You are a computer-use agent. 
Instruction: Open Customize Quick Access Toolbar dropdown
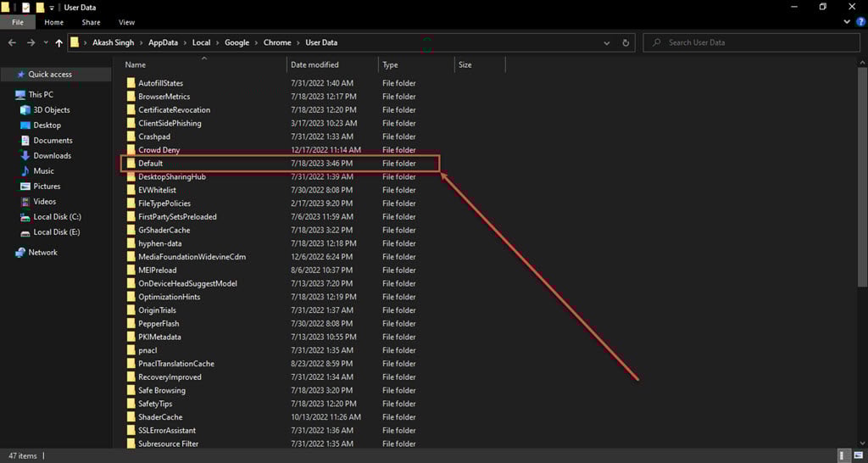tap(52, 8)
